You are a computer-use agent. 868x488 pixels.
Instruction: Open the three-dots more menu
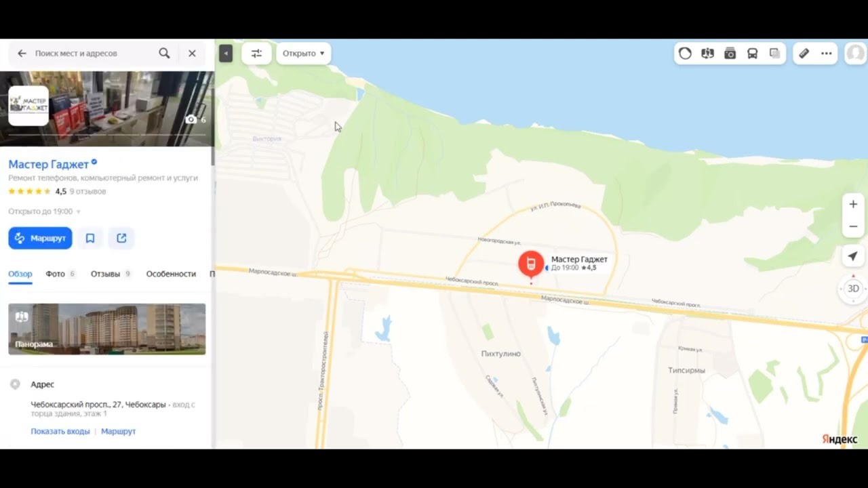tap(826, 54)
